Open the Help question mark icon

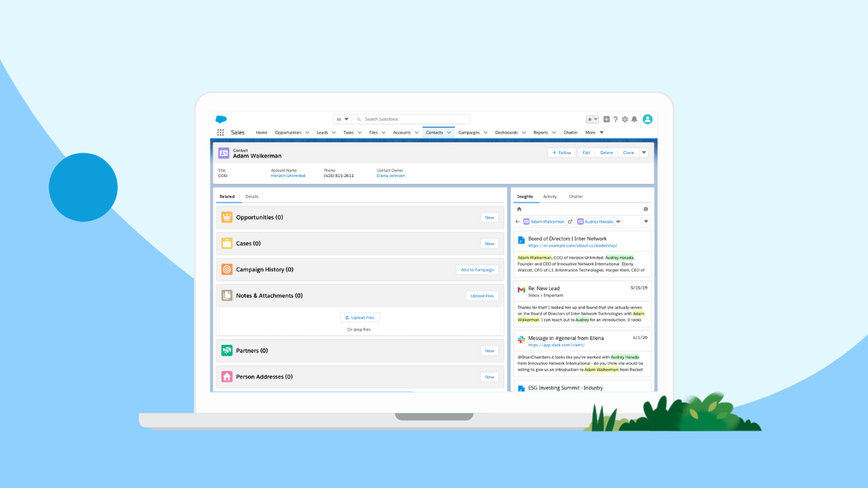616,119
